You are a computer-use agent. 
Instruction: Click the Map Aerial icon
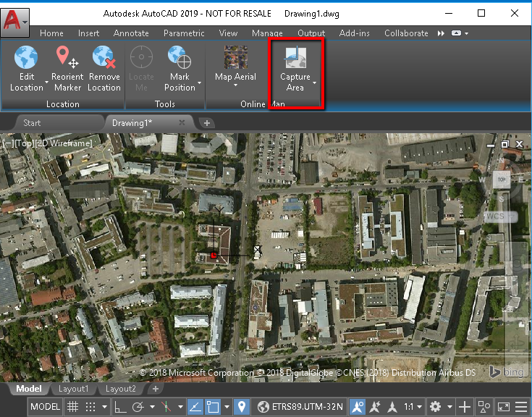click(236, 57)
